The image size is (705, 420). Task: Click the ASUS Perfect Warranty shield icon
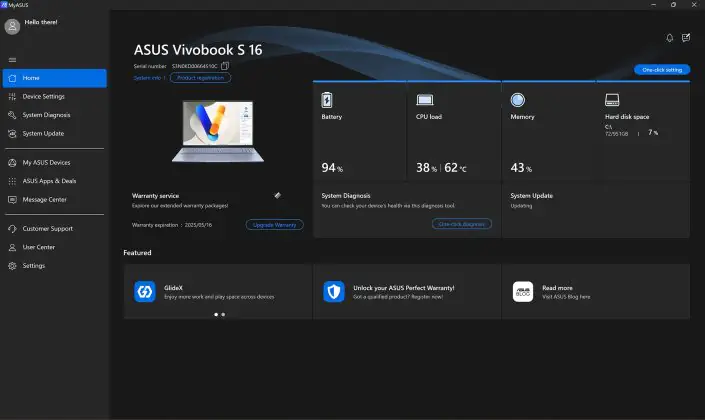pyautogui.click(x=334, y=292)
